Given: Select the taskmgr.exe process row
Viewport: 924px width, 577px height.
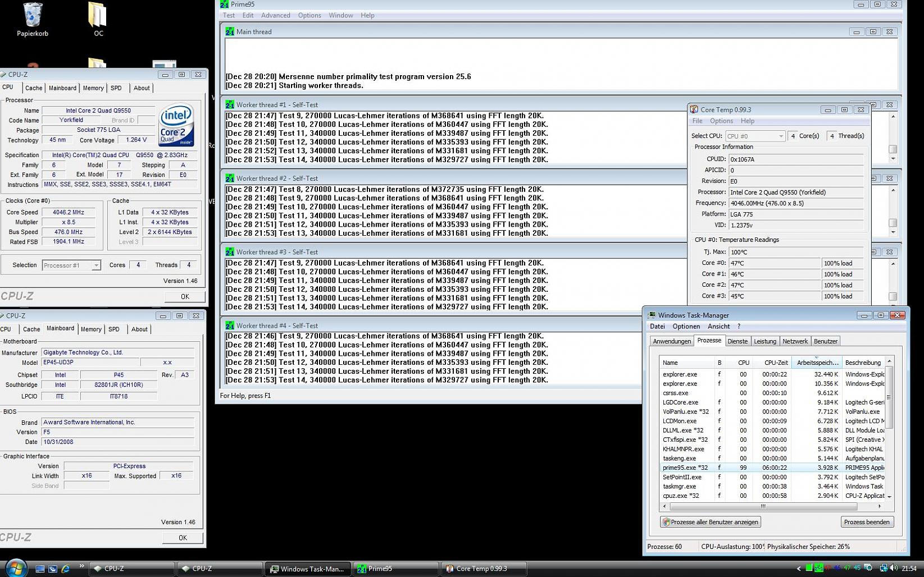Looking at the screenshot, I should point(772,486).
